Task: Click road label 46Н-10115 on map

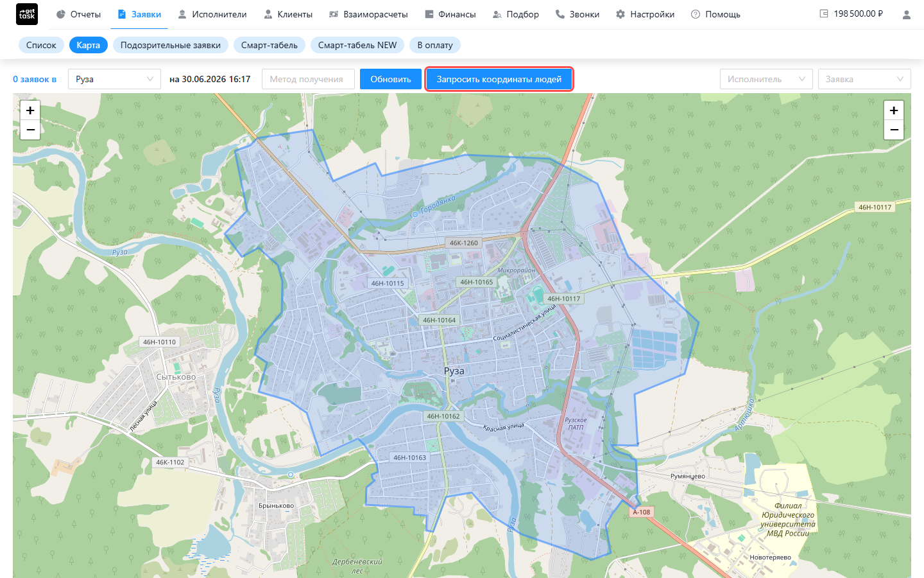Action: (x=388, y=283)
